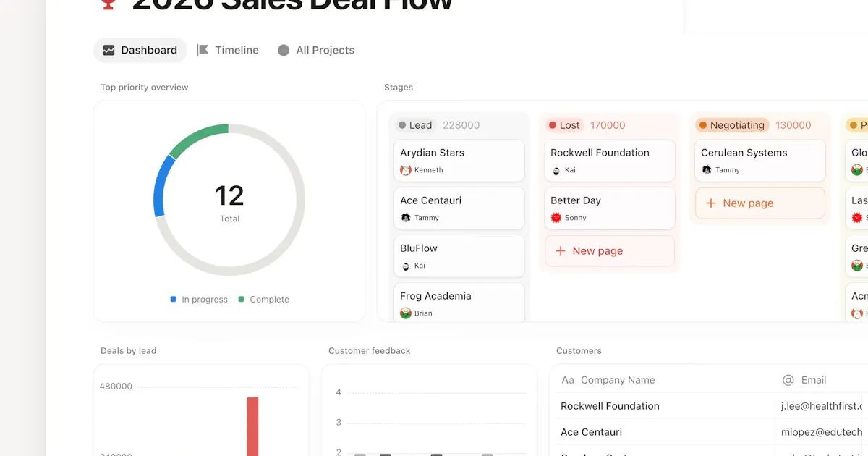Image resolution: width=868 pixels, height=456 pixels.
Task: Open the Better Day deal card
Action: 610,208
